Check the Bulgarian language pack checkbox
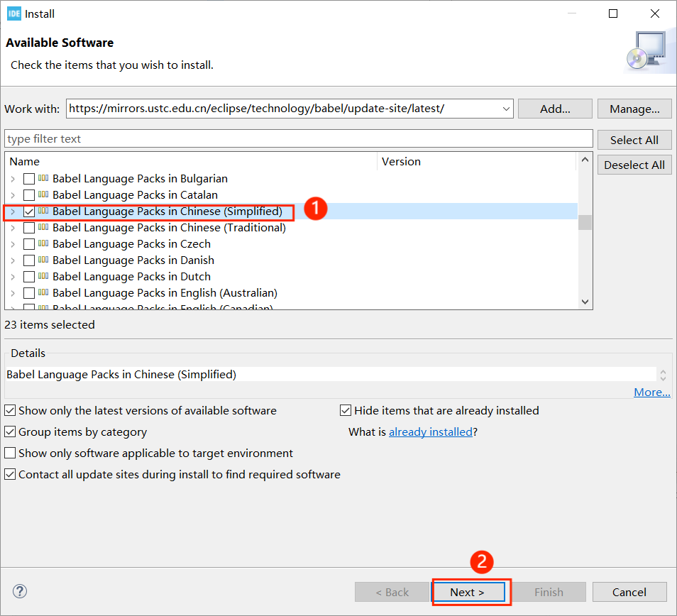Viewport: 677px width, 616px height. pyautogui.click(x=29, y=179)
